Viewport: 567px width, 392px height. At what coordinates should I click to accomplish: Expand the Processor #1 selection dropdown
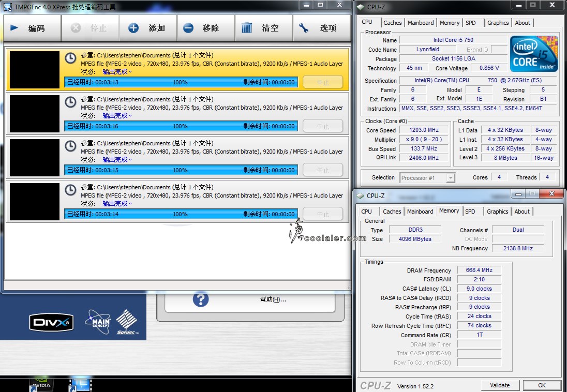coord(450,177)
